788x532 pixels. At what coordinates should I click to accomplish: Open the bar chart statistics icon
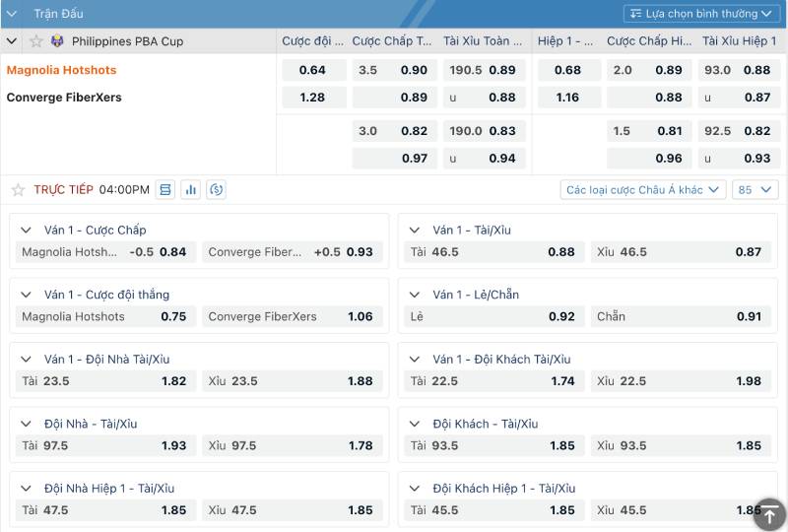click(x=191, y=189)
